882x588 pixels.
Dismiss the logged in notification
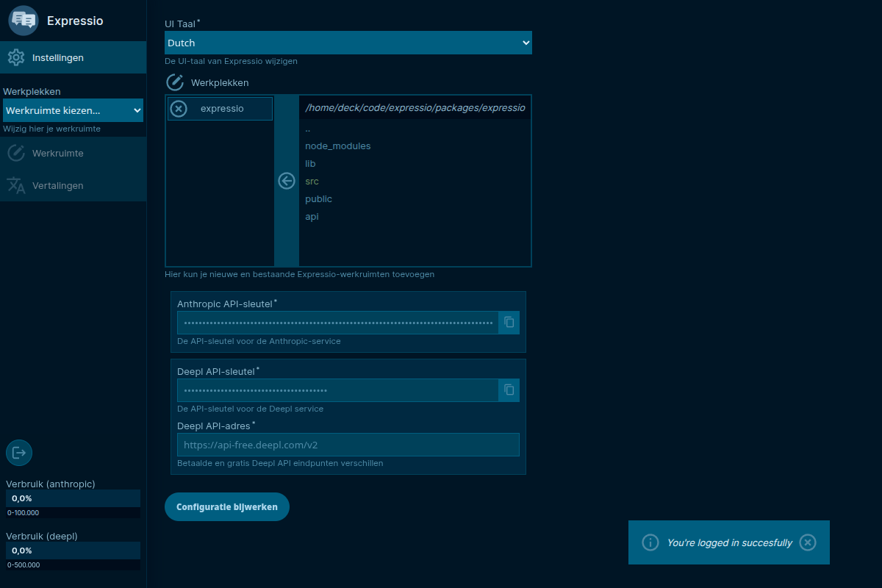tap(808, 542)
